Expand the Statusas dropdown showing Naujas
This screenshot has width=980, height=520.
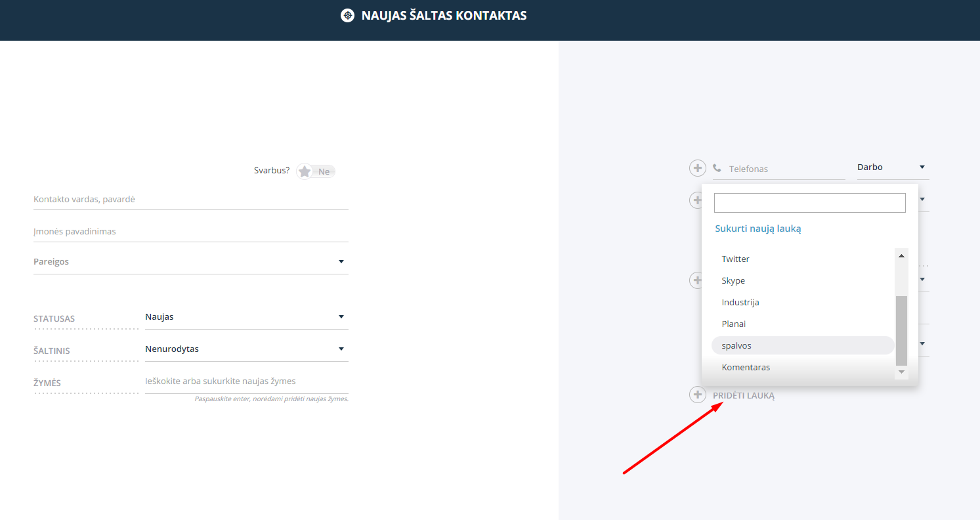(246, 316)
